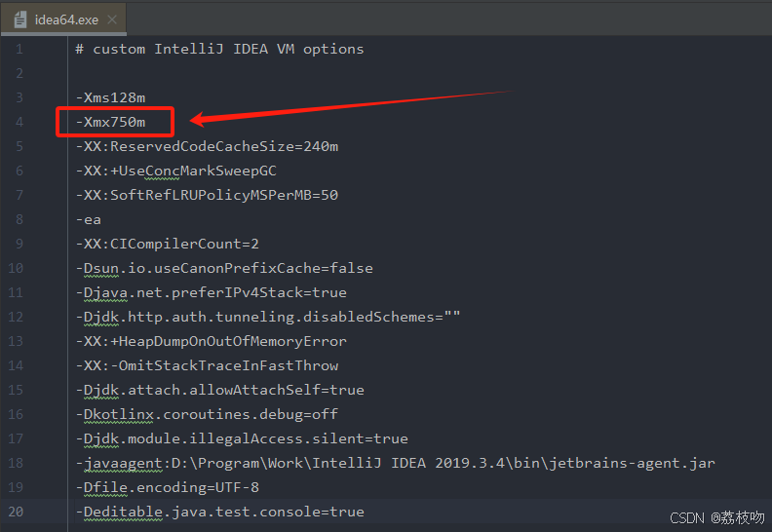Screen dimensions: 772x532
Task: Click empty line 2 in editor
Action: pos(418,73)
